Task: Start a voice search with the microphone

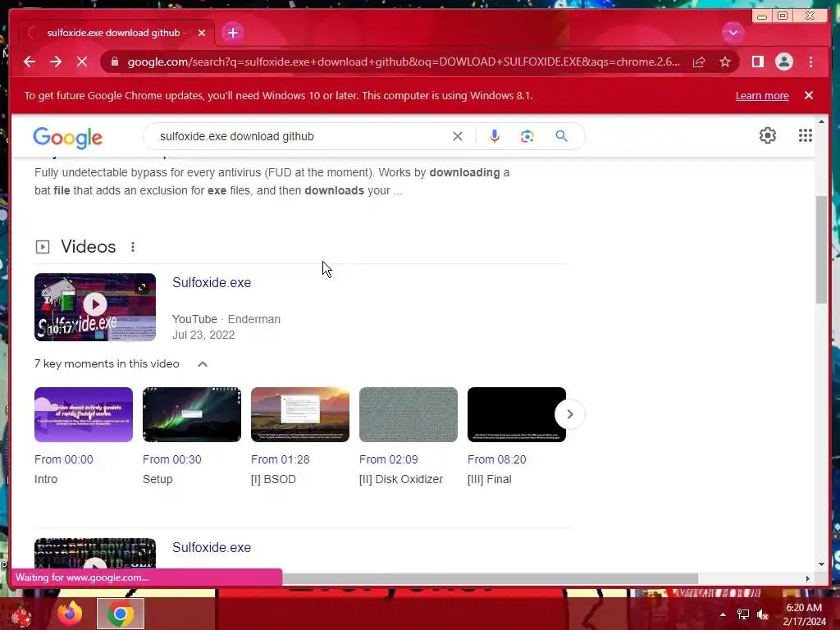Action: pyautogui.click(x=495, y=136)
